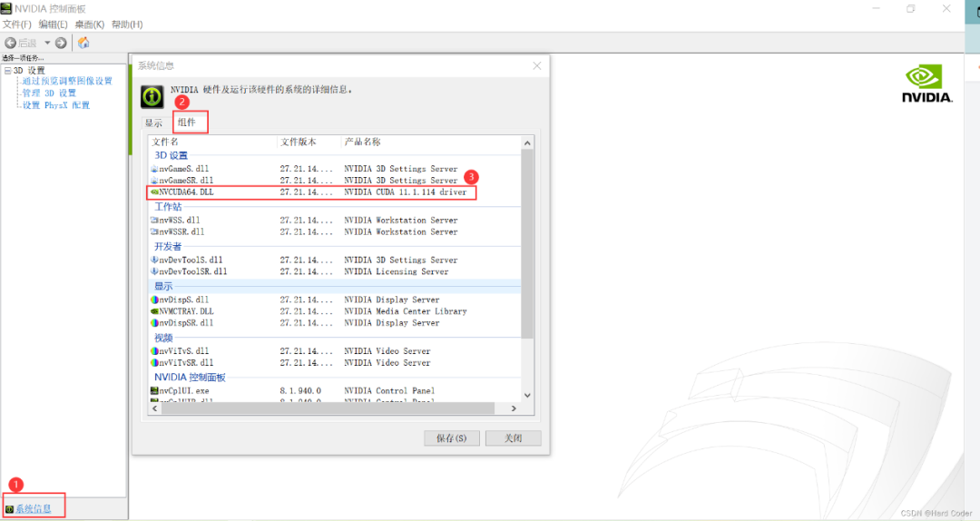Open the back history dropdown arrow

(x=47, y=43)
